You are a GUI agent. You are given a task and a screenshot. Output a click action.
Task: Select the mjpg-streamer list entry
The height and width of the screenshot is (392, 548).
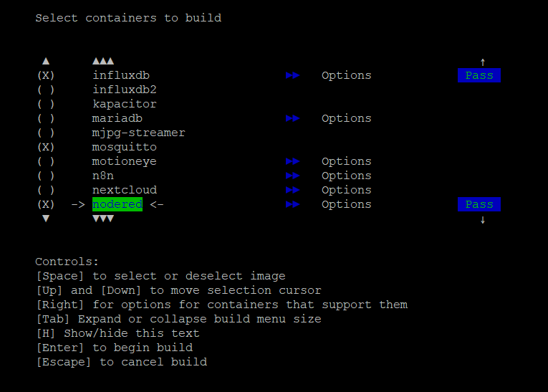click(x=138, y=133)
